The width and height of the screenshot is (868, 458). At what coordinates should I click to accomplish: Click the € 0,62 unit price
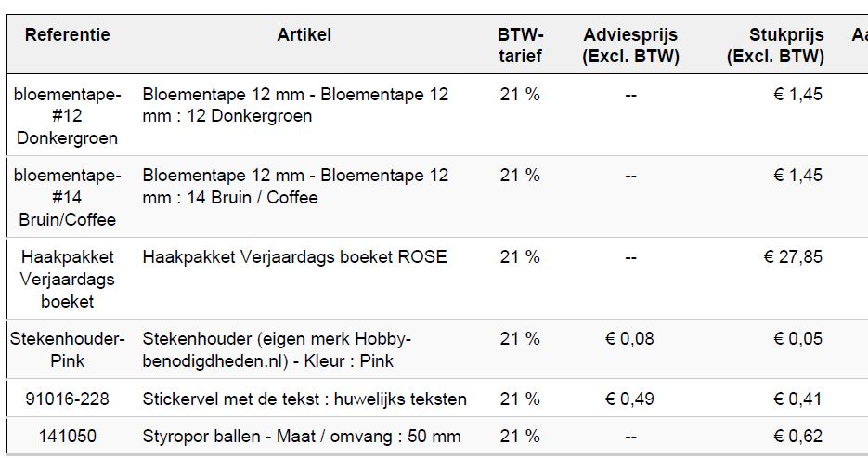click(x=798, y=437)
